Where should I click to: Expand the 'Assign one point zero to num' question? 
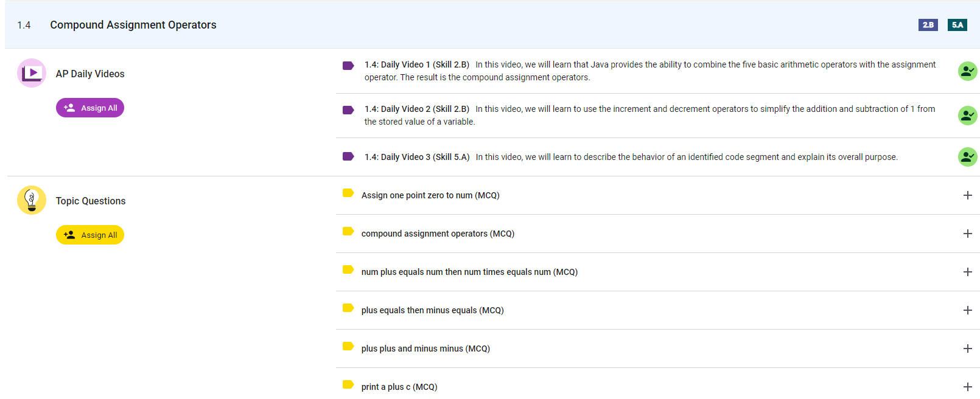click(967, 195)
